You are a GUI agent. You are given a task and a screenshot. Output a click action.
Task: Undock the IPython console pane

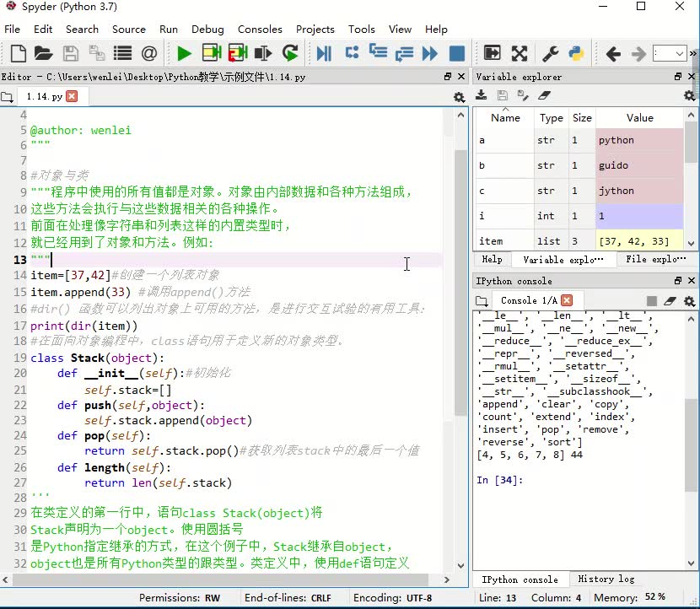(x=678, y=281)
